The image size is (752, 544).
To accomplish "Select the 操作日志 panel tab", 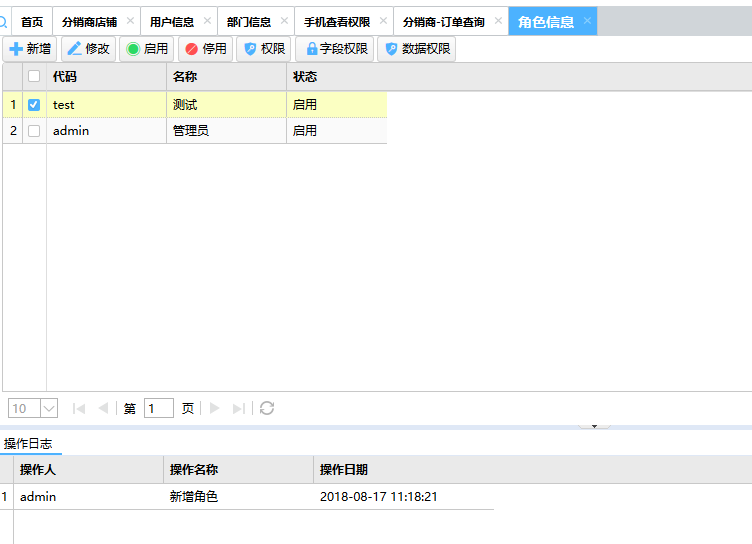I will pos(28,443).
